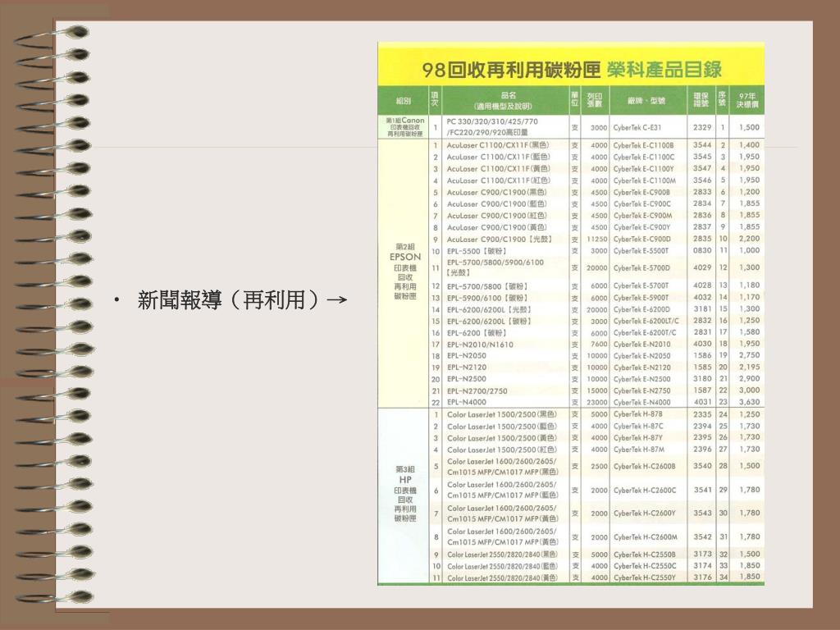Click certificate number 3542
The width and height of the screenshot is (840, 630).
[x=702, y=536]
